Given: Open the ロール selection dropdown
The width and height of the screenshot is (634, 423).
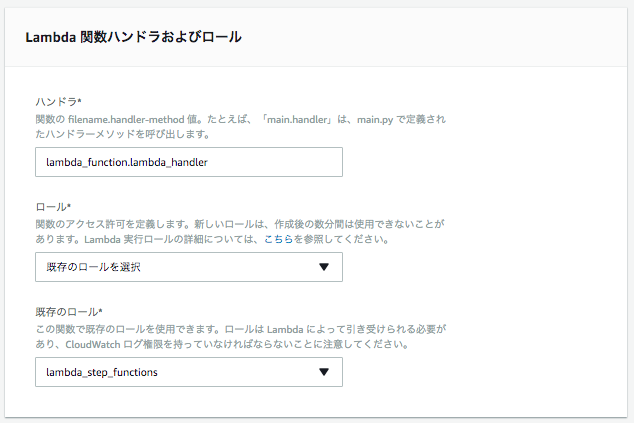Looking at the screenshot, I should [189, 267].
